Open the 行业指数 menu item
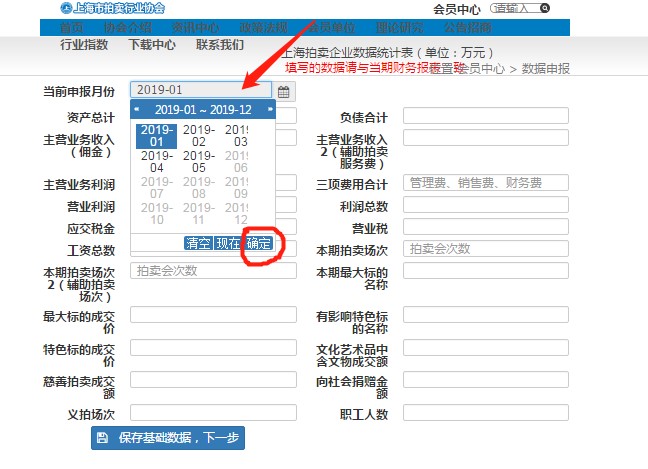The width and height of the screenshot is (648, 469). pos(84,45)
